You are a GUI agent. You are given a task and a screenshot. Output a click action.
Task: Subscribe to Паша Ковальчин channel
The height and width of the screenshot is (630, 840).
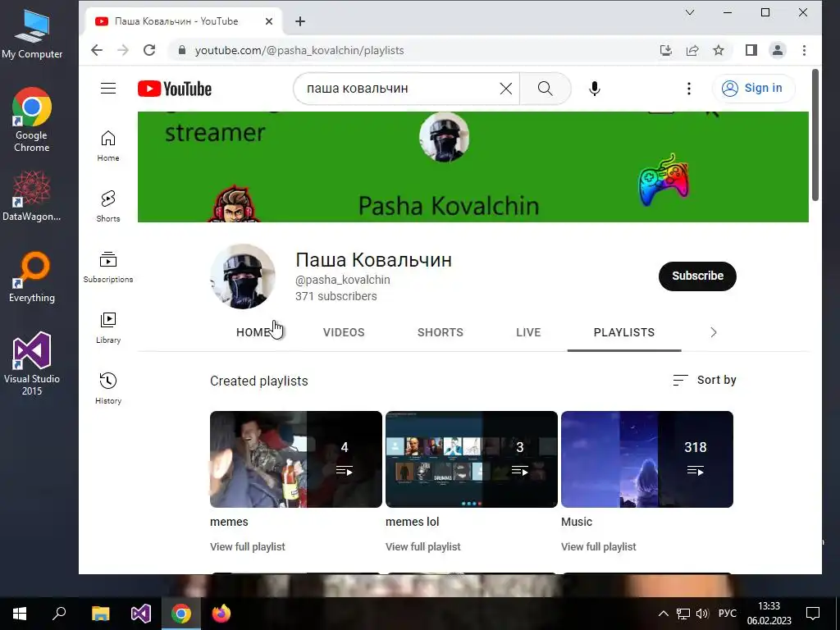click(x=697, y=276)
